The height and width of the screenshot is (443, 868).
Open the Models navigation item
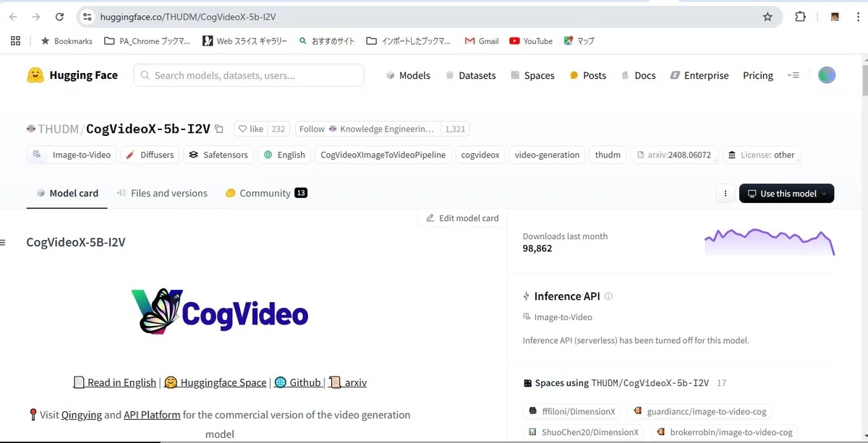point(408,75)
